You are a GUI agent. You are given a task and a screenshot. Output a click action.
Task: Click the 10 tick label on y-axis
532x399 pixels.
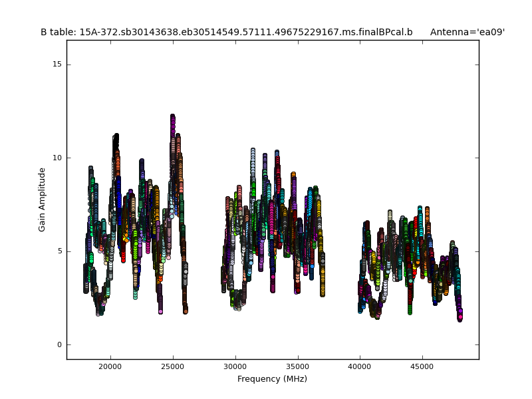coord(57,158)
